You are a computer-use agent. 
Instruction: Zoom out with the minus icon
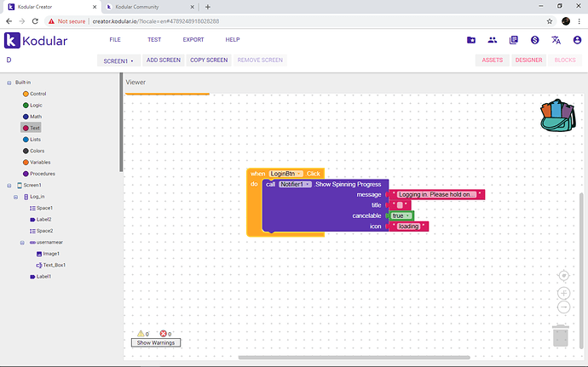563,307
